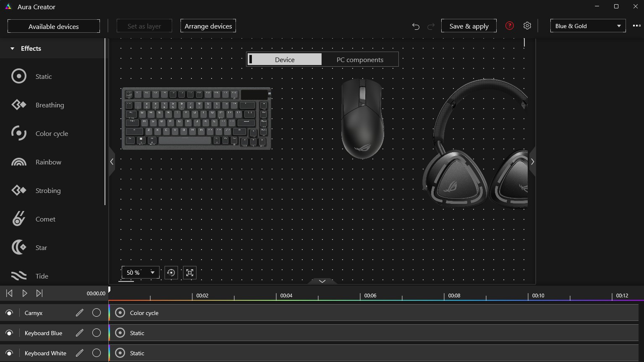Select the Static block on Keyboard White track

tap(374, 353)
